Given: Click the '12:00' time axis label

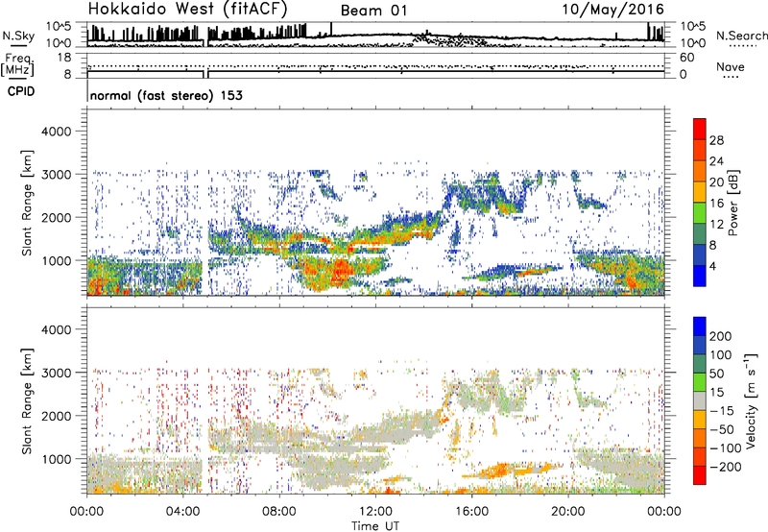Looking at the screenshot, I should [x=375, y=512].
